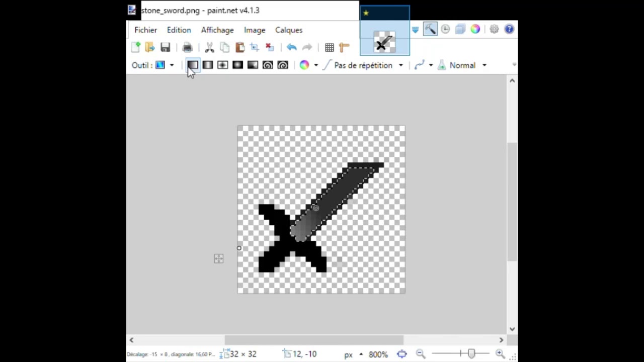Open the Outil tool chooser dropdown
Viewport: 644px width, 362px height.
(x=172, y=65)
